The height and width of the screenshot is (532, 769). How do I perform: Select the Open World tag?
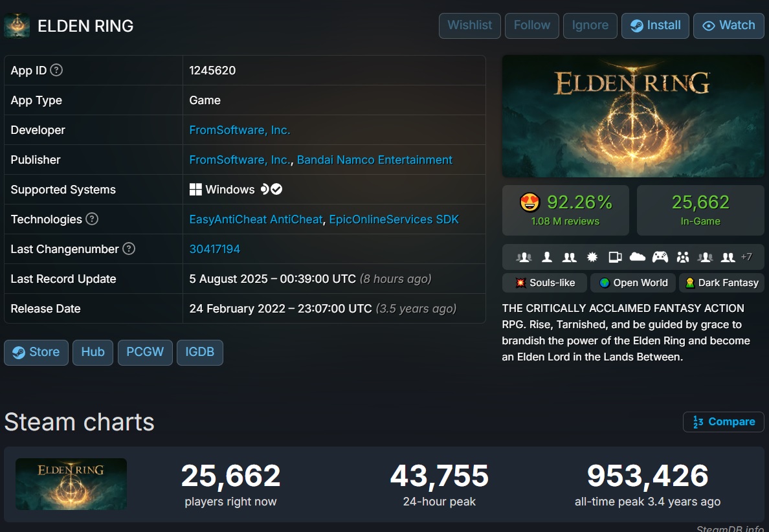click(633, 283)
